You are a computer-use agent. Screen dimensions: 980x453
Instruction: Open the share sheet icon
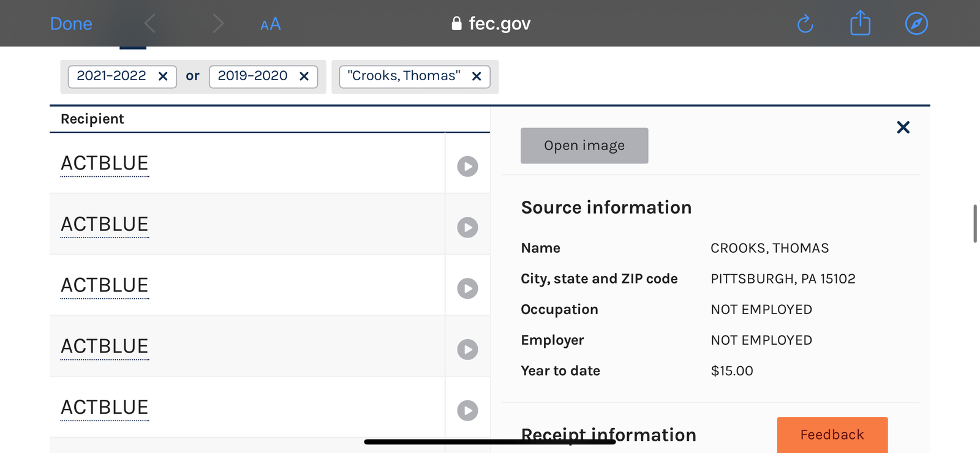point(860,23)
